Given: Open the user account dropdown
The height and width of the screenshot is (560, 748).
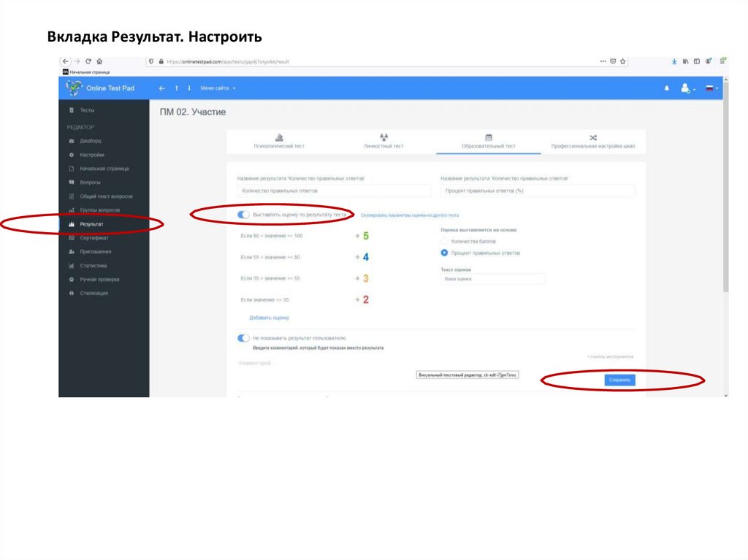Looking at the screenshot, I should coord(687,88).
